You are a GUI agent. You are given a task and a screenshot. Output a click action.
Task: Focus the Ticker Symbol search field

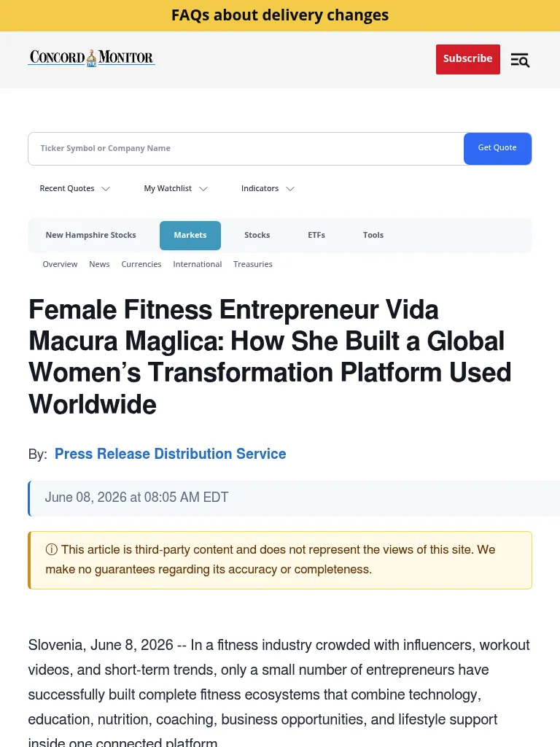[246, 149]
